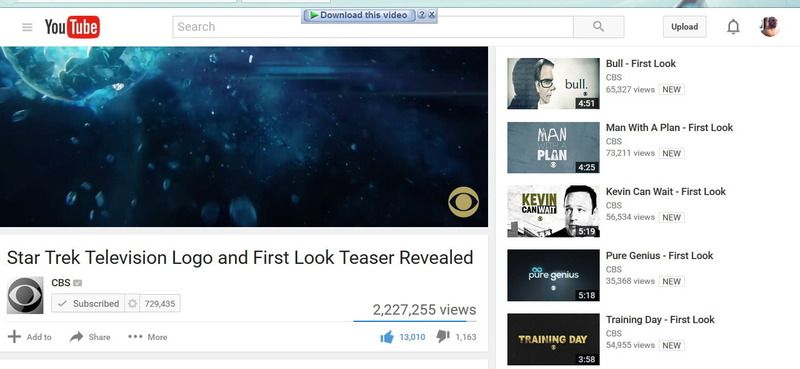Open subscription notification gear settings
Viewport: 800px width, 369px height.
tap(132, 303)
